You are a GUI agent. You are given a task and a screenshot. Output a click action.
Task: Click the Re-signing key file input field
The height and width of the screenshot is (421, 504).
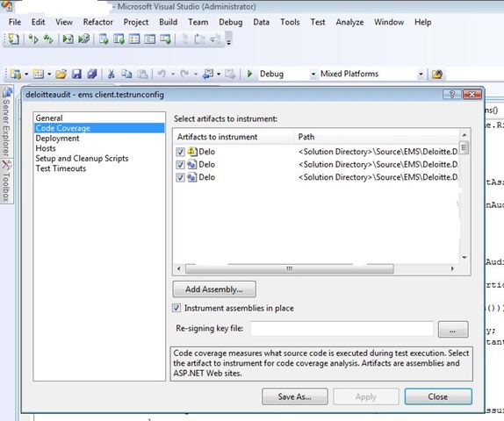342,329
